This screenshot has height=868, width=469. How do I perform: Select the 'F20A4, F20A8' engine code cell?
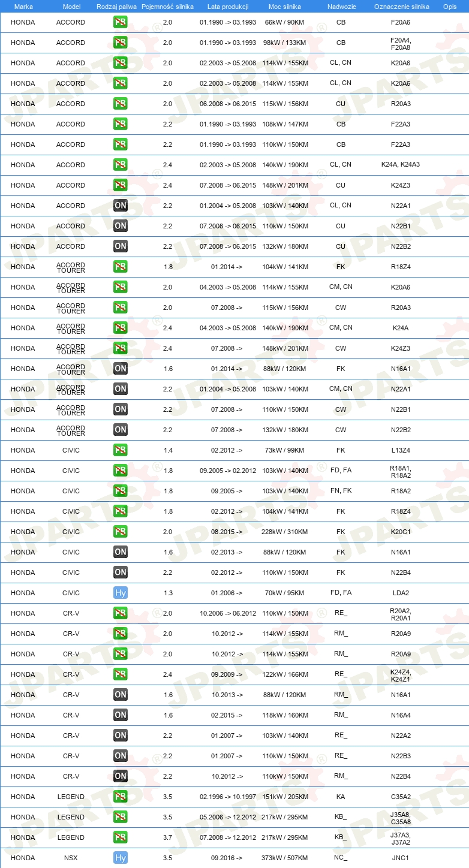pos(401,43)
